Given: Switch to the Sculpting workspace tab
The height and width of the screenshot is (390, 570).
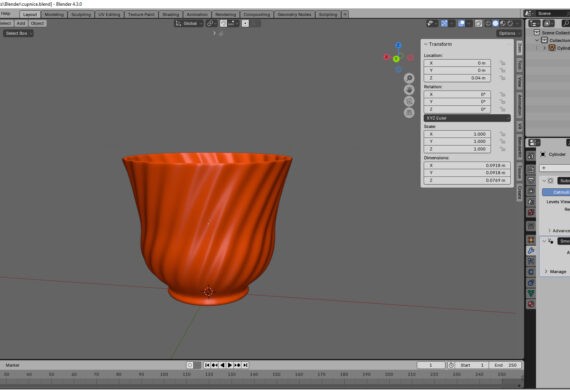Looking at the screenshot, I should [x=81, y=15].
